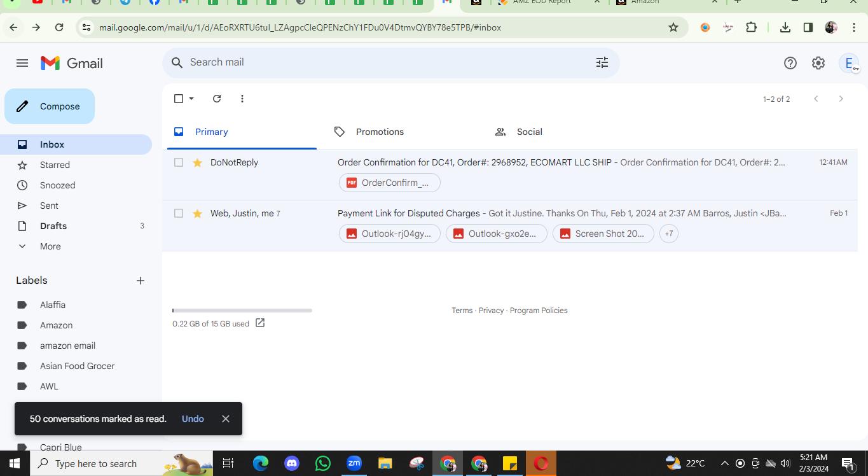The image size is (868, 476).
Task: Launch Microsoft Edge from the taskbar
Action: coord(261,463)
